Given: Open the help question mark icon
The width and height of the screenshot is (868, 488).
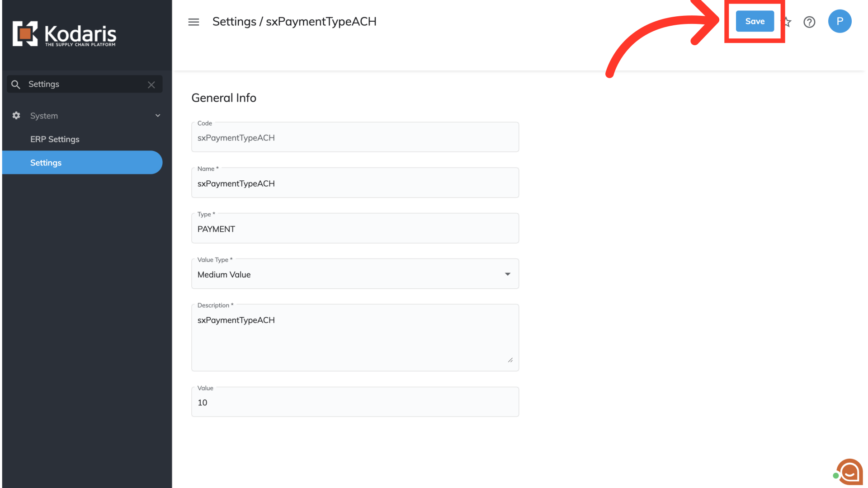Looking at the screenshot, I should coord(809,22).
